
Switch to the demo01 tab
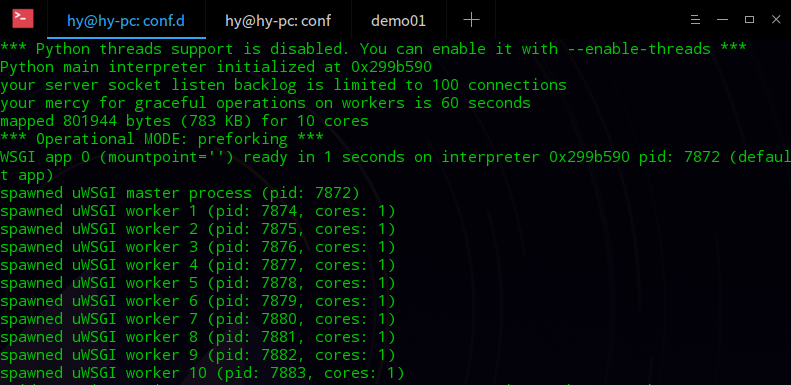[x=399, y=20]
